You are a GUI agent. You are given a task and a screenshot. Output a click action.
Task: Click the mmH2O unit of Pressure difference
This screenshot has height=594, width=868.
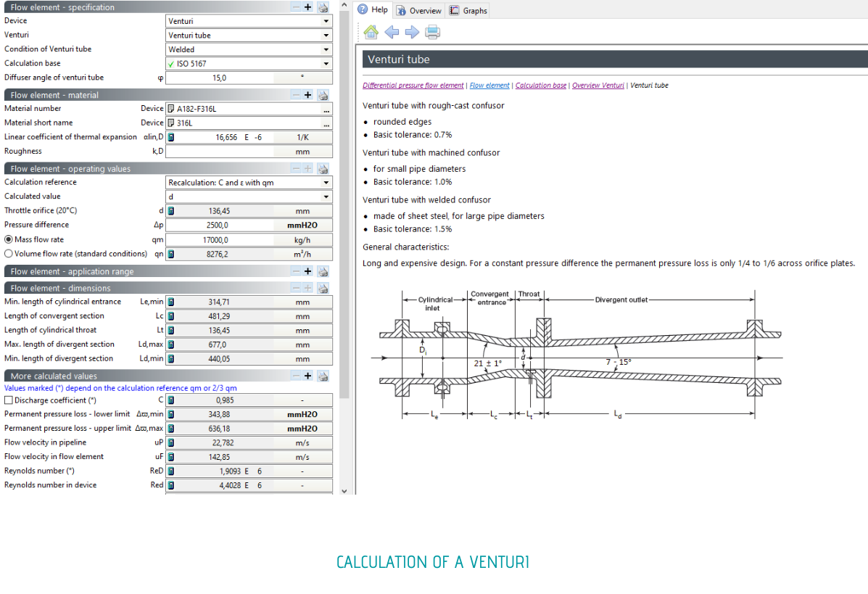click(x=302, y=226)
